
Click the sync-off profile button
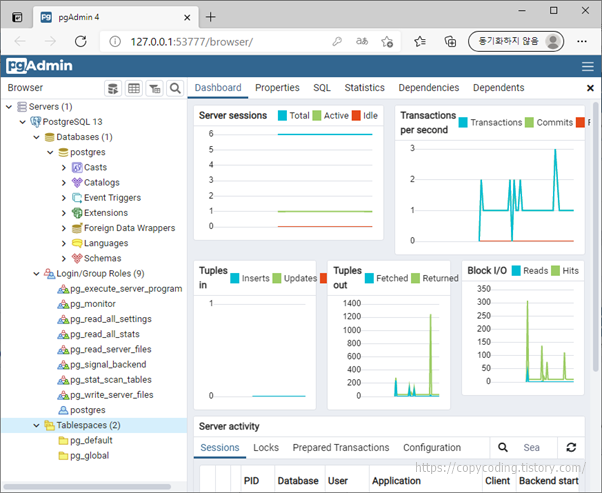516,41
